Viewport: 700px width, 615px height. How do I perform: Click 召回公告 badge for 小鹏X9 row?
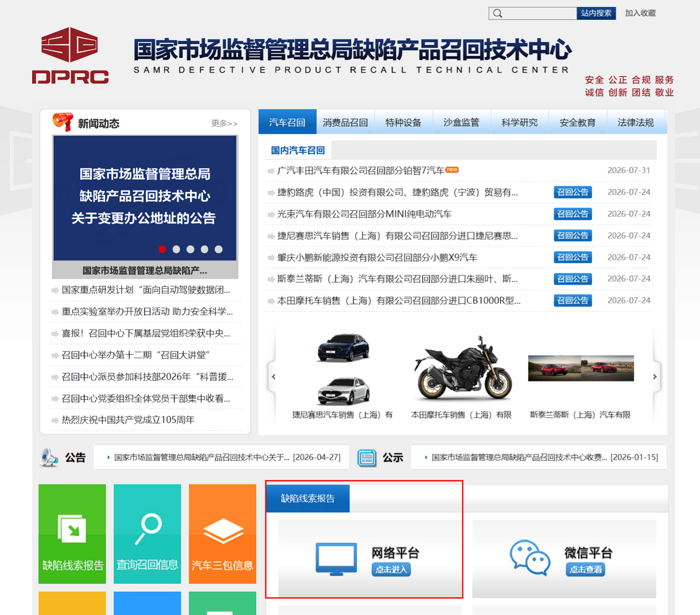pos(573,258)
